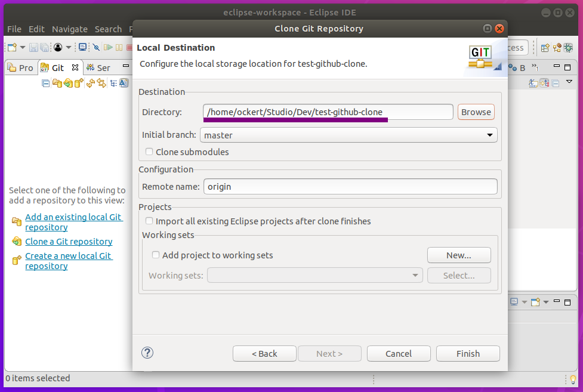Check Import all existing Eclipse projects option
Screen dimensions: 583x392
pyautogui.click(x=149, y=221)
